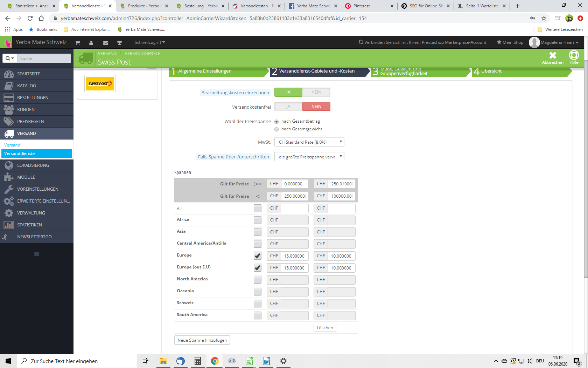Click the Voreinstellungen wrench icon
The image size is (588, 368).
coord(9,189)
